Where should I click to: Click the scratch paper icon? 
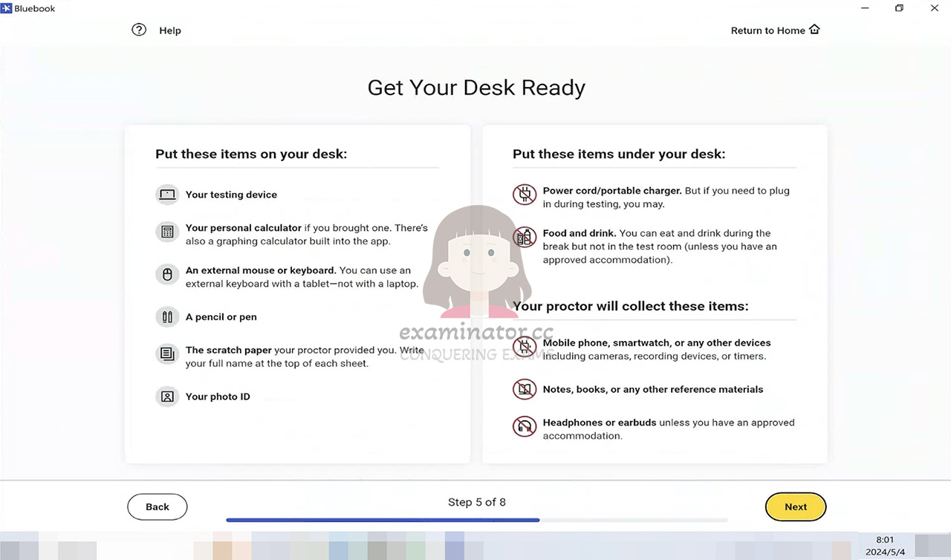(x=167, y=354)
